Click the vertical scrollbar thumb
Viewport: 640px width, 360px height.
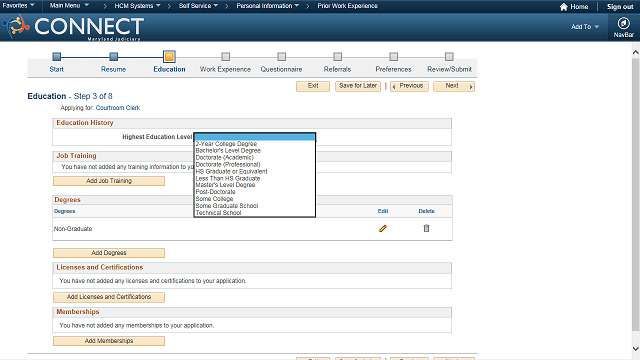[x=636, y=194]
